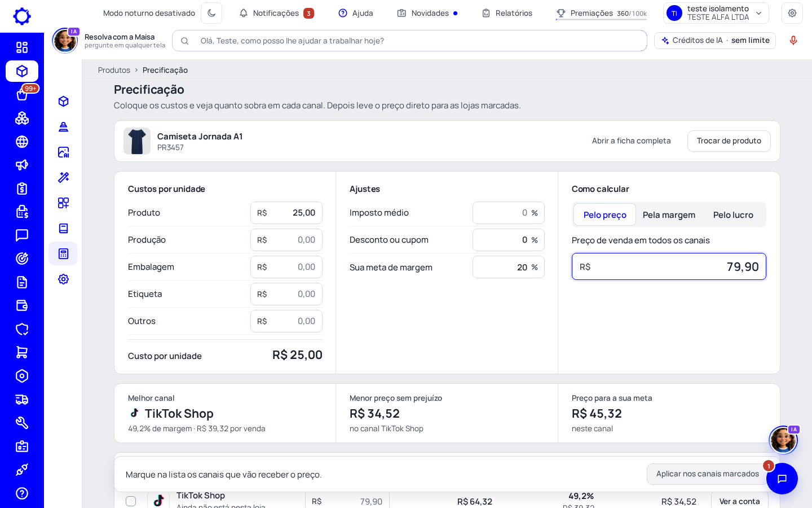Open the dashboard grid icon in the blue sidebar

click(x=22, y=47)
